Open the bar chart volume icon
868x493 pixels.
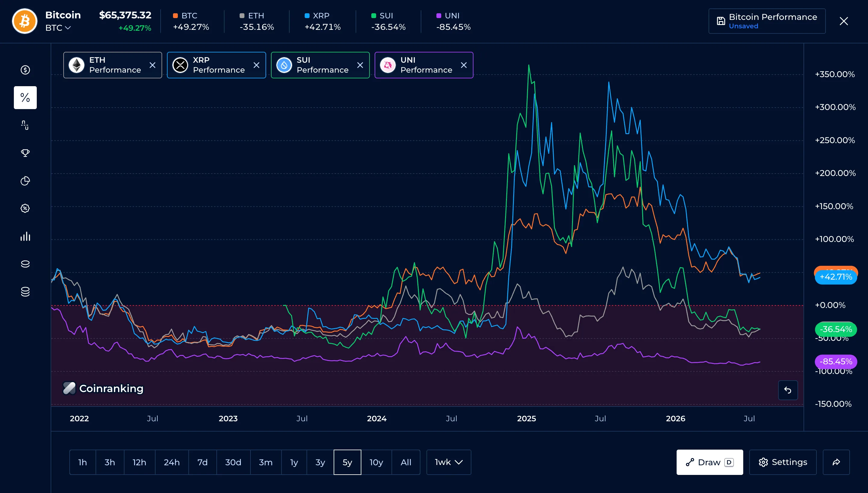25,236
